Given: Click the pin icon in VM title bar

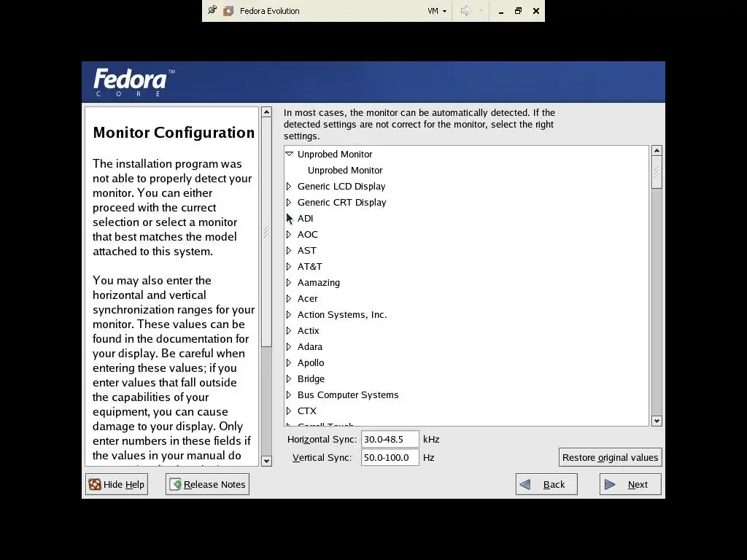Looking at the screenshot, I should [x=212, y=10].
